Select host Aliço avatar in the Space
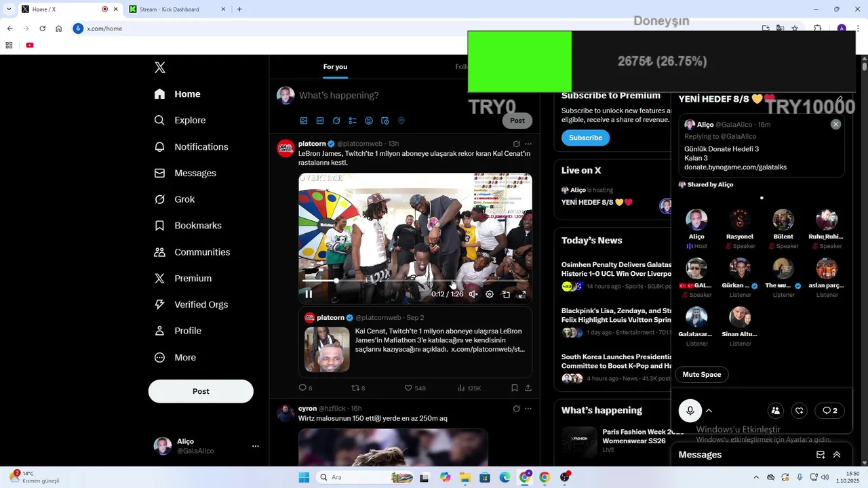The height and width of the screenshot is (488, 868). click(x=696, y=220)
